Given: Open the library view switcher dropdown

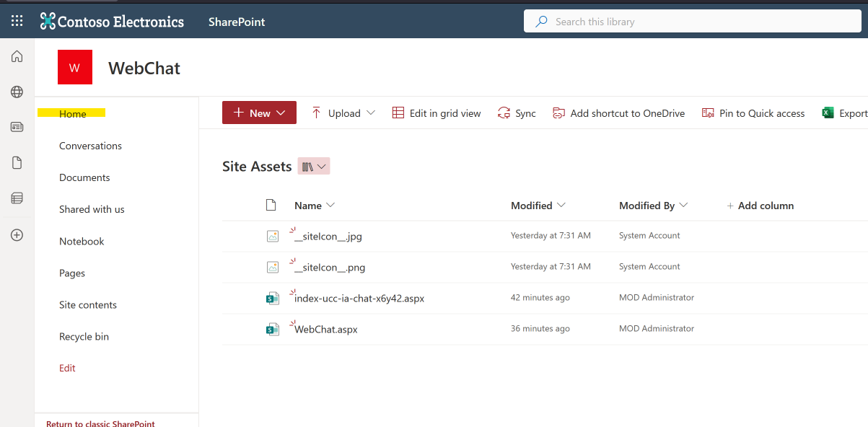Looking at the screenshot, I should pyautogui.click(x=314, y=167).
